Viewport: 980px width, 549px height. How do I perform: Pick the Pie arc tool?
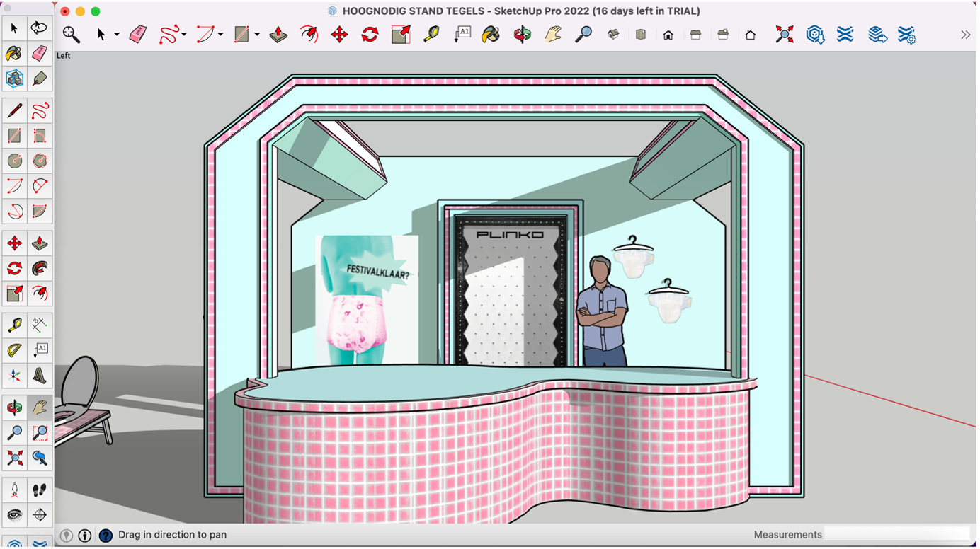[40, 212]
